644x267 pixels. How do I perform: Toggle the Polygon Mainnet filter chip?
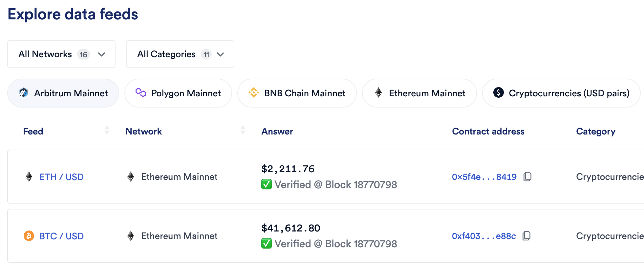coord(178,93)
